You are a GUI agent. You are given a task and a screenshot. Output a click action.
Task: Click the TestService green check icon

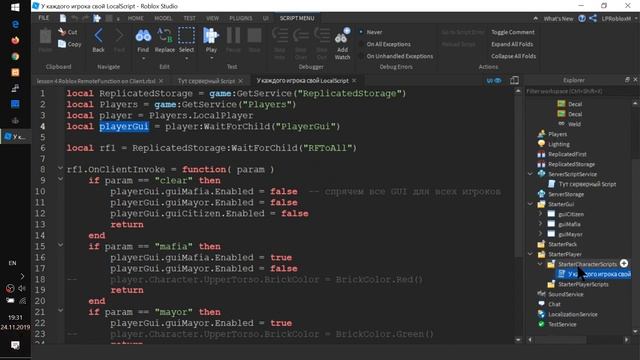(x=541, y=324)
